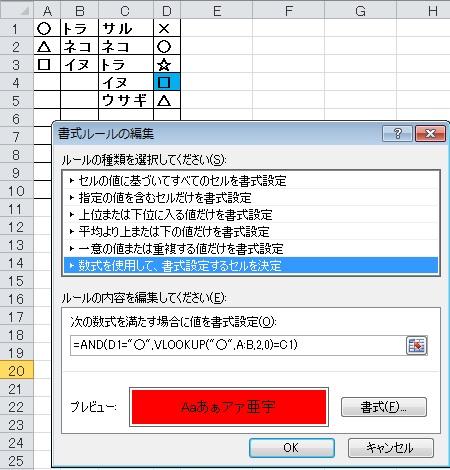Select rule type 一意の値または重複する値だけを書式設定
Image resolution: width=450 pixels, height=470 pixels.
[251, 249]
